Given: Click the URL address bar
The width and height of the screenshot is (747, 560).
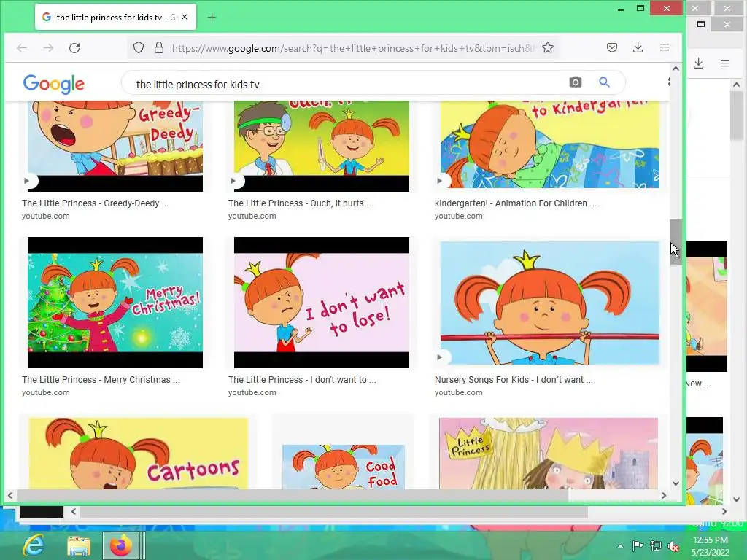Looking at the screenshot, I should click(352, 48).
